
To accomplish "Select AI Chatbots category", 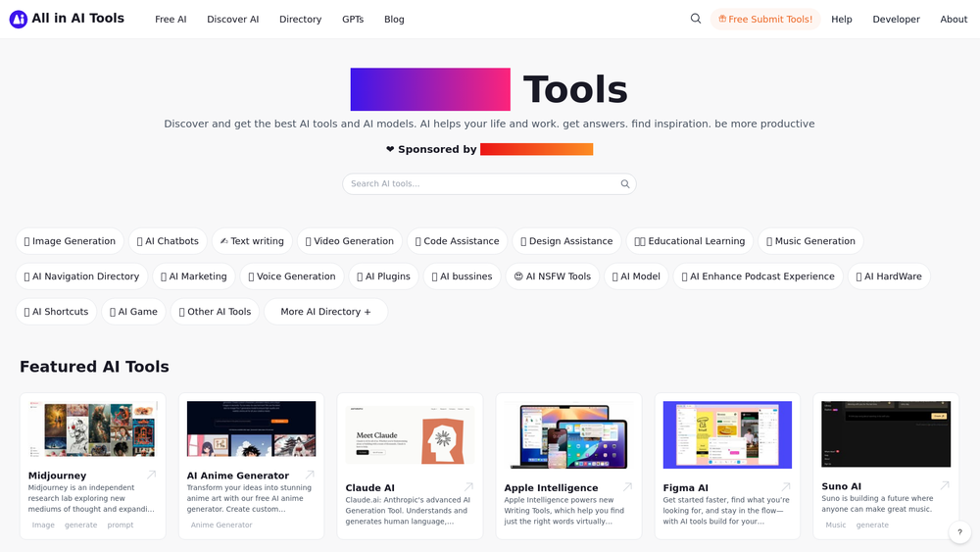I will [168, 241].
